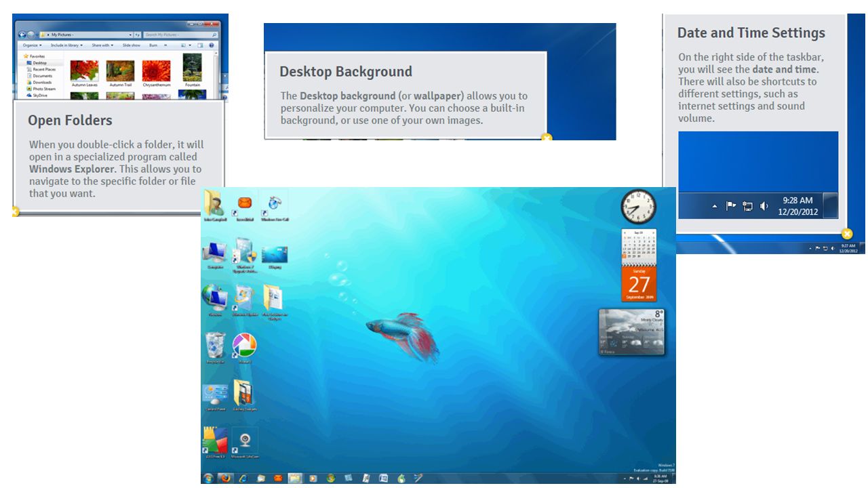This screenshot has height=488, width=868.
Task: Click the speaker volume icon beside 9:28 AM
Action: 764,206
